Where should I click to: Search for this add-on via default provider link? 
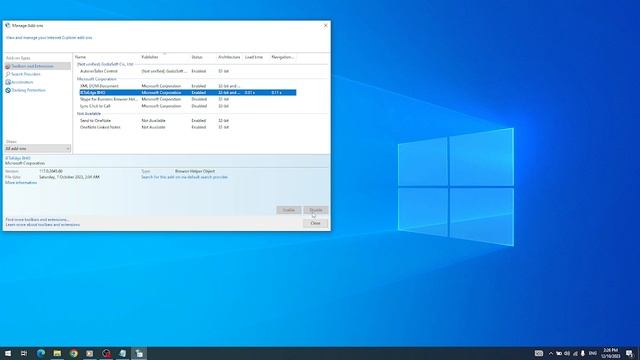pos(184,177)
